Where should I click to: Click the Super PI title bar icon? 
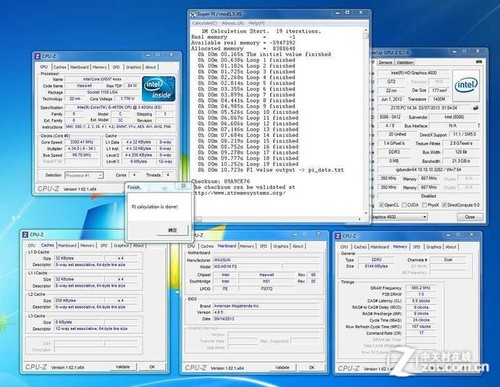192,14
